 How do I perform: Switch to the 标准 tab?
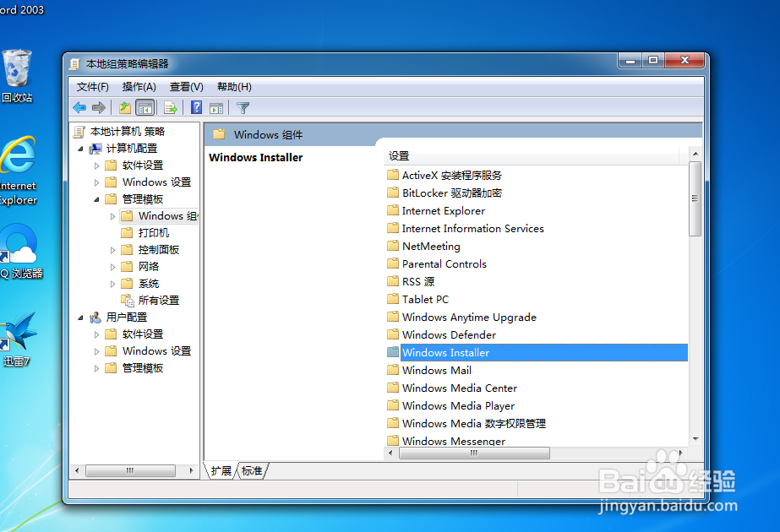click(x=252, y=471)
